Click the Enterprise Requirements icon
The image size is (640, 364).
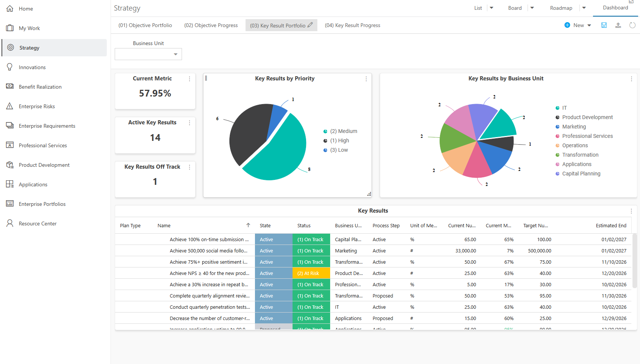[10, 125]
